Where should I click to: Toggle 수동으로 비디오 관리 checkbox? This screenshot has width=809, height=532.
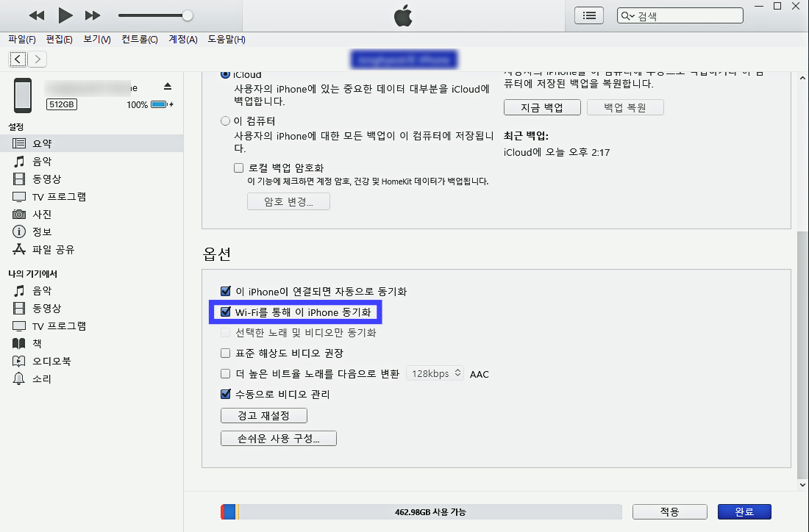point(226,395)
